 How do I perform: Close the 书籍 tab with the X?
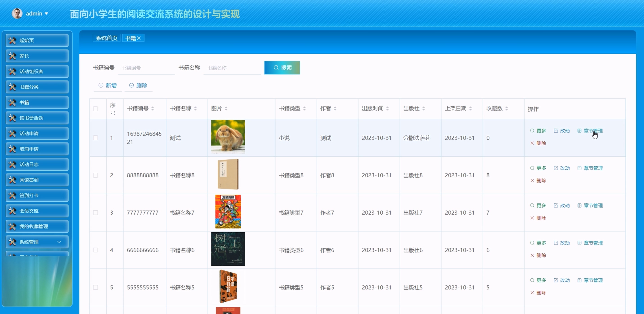tap(139, 38)
